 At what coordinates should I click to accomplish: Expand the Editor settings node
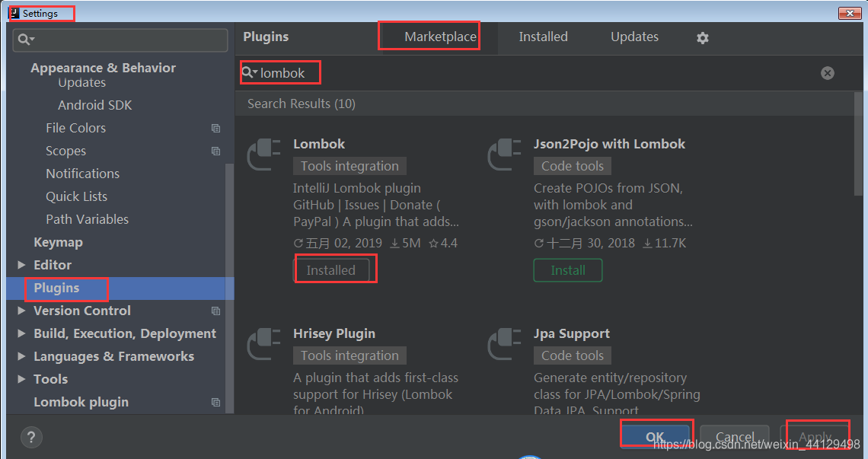pos(21,265)
